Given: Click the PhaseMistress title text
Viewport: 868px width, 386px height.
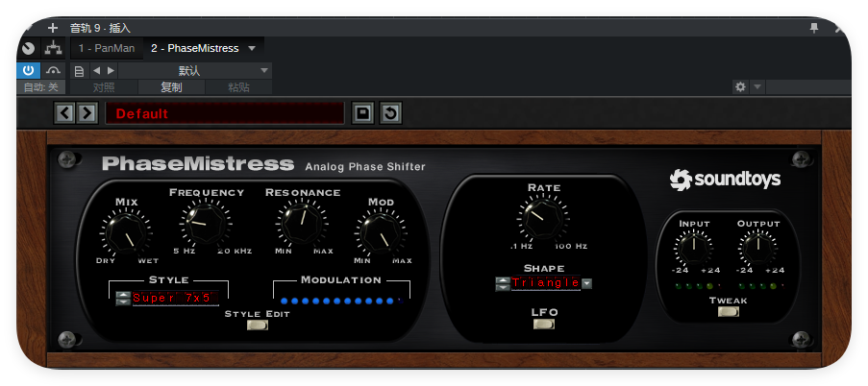Looking at the screenshot, I should pyautogui.click(x=198, y=163).
